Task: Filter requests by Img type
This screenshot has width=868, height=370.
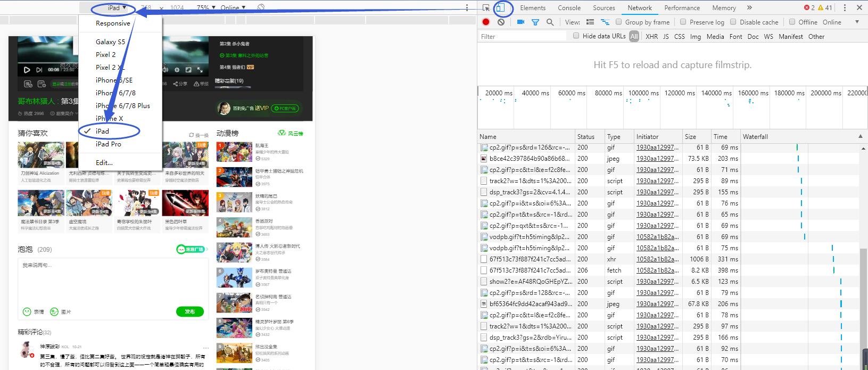Action: (x=696, y=37)
